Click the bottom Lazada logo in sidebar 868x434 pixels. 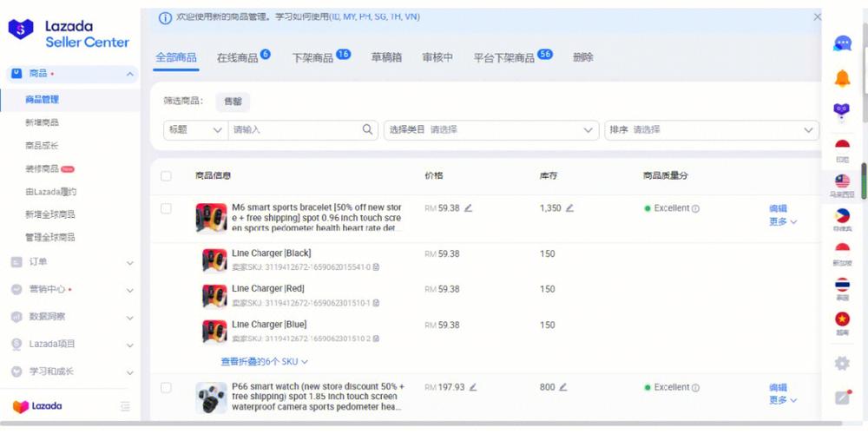point(37,406)
